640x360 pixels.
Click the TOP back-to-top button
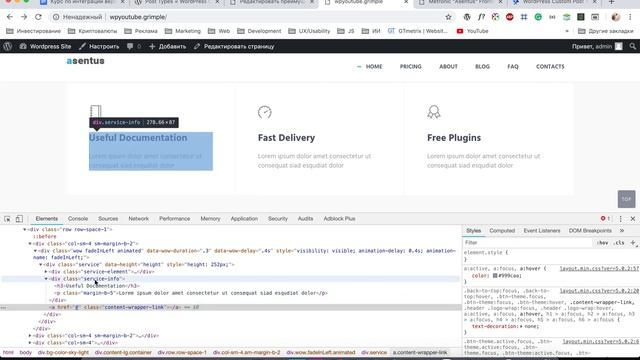(627, 199)
